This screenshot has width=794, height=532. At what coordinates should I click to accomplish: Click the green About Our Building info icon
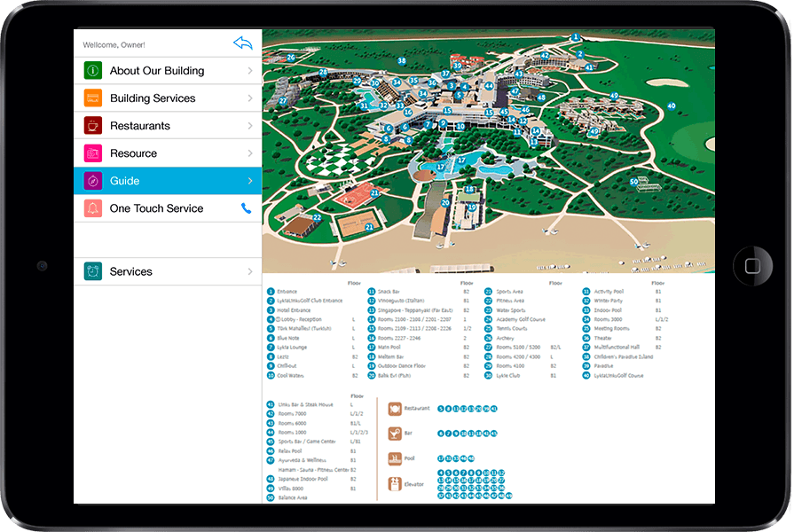[93, 71]
